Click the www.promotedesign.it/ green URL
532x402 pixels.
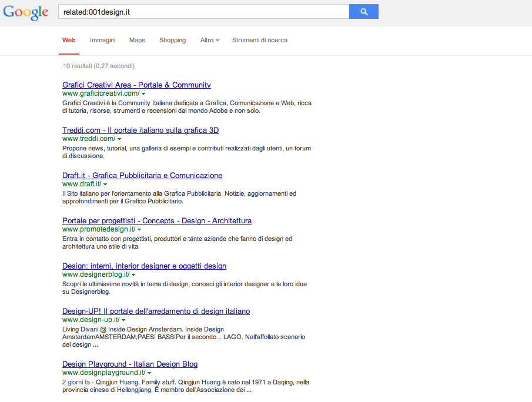(x=99, y=229)
